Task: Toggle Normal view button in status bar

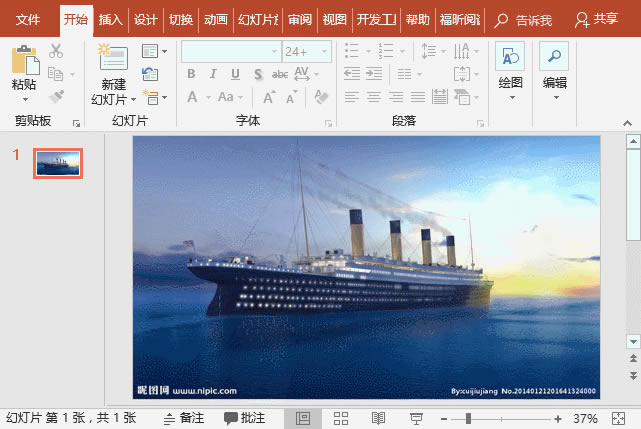Action: point(302,417)
